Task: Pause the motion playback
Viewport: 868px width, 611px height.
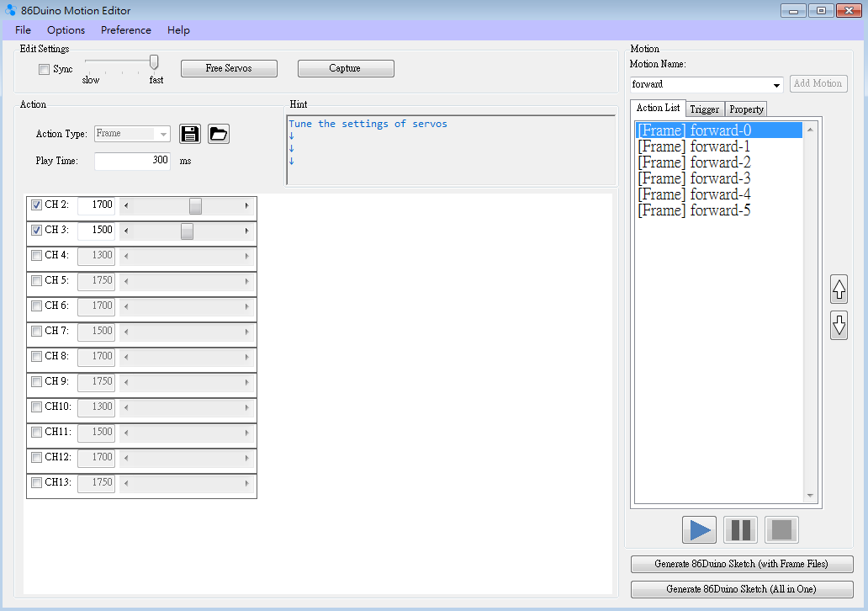Action: (x=741, y=530)
